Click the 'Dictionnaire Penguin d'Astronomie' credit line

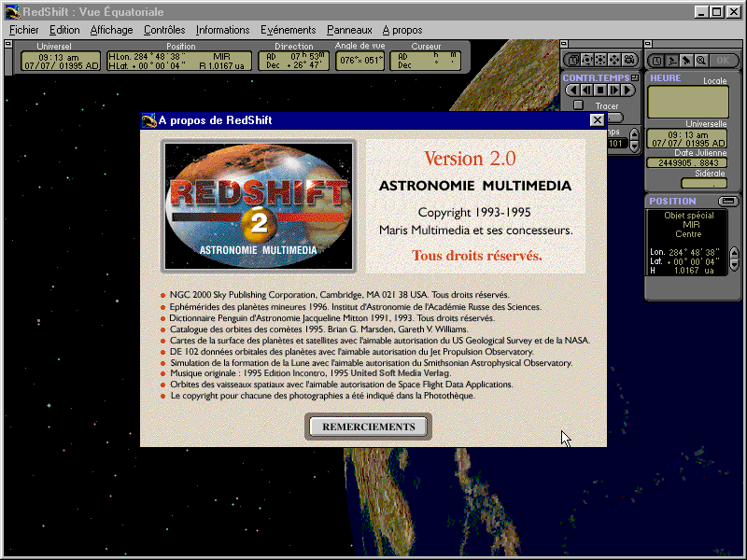pyautogui.click(x=332, y=318)
